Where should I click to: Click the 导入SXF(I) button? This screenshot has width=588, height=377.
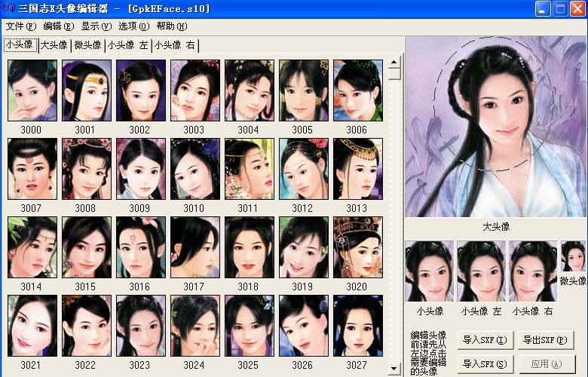pyautogui.click(x=485, y=340)
